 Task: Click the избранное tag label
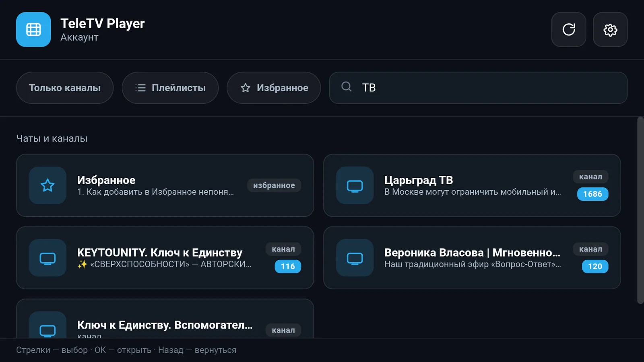pyautogui.click(x=274, y=185)
